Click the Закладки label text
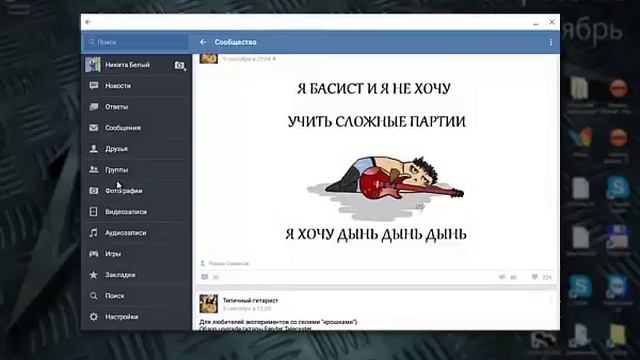 click(120, 275)
